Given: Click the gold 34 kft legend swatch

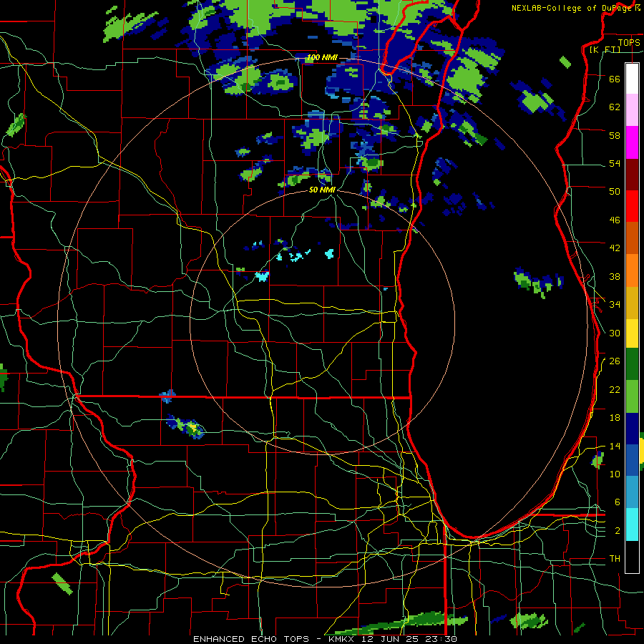Looking at the screenshot, I should (x=632, y=303).
